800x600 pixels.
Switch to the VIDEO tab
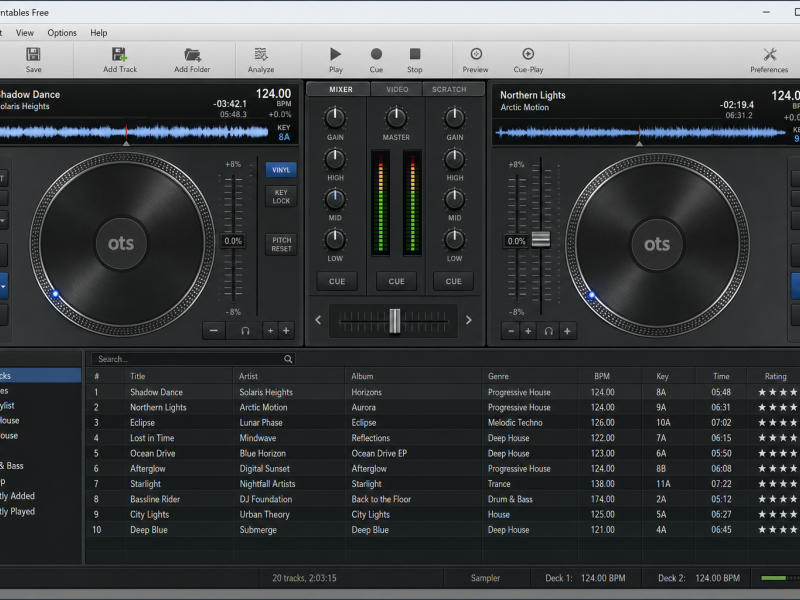point(397,89)
